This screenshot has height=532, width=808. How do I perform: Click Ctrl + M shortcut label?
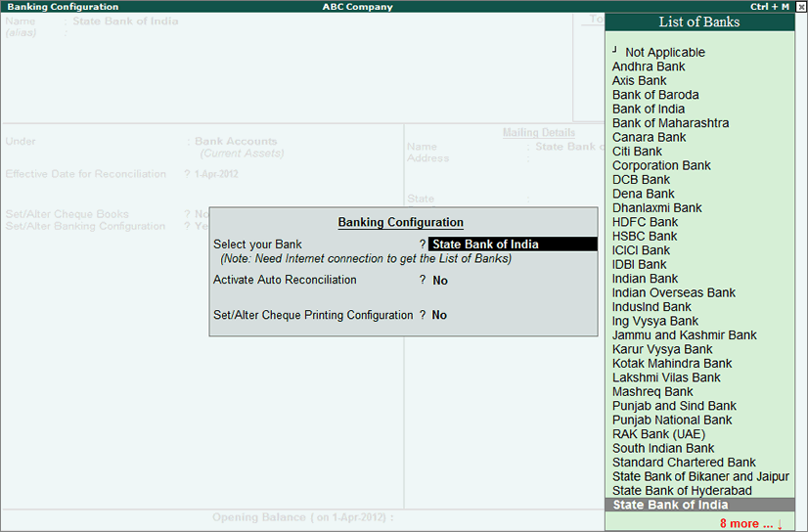769,7
